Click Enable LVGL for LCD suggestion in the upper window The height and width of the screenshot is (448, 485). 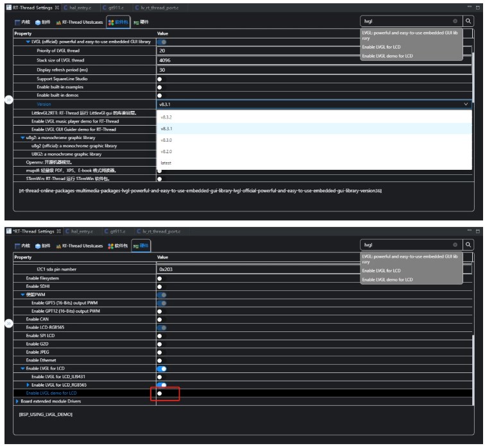pyautogui.click(x=381, y=47)
